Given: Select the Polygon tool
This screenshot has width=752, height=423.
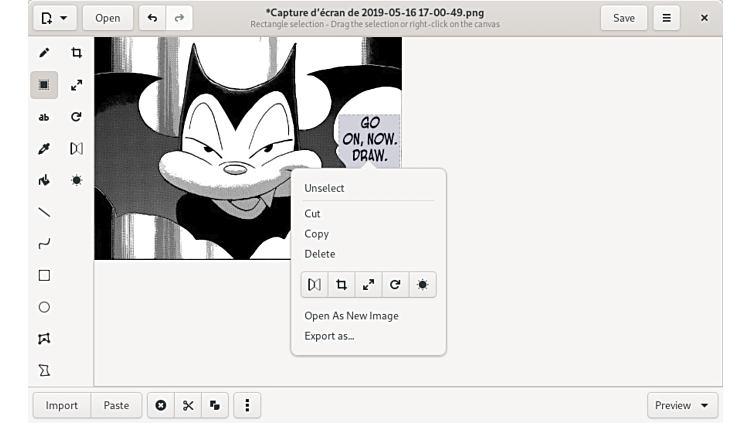Looking at the screenshot, I should click(44, 339).
